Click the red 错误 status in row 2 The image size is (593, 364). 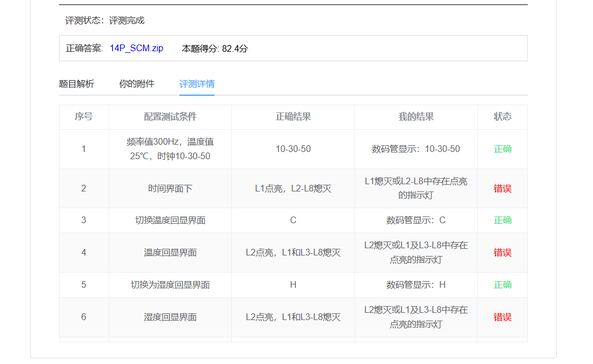click(502, 189)
